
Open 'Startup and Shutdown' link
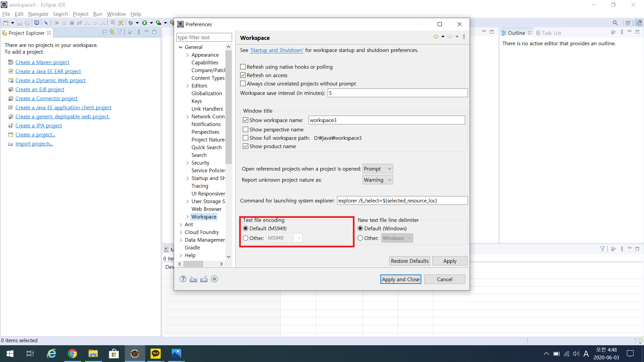[277, 50]
